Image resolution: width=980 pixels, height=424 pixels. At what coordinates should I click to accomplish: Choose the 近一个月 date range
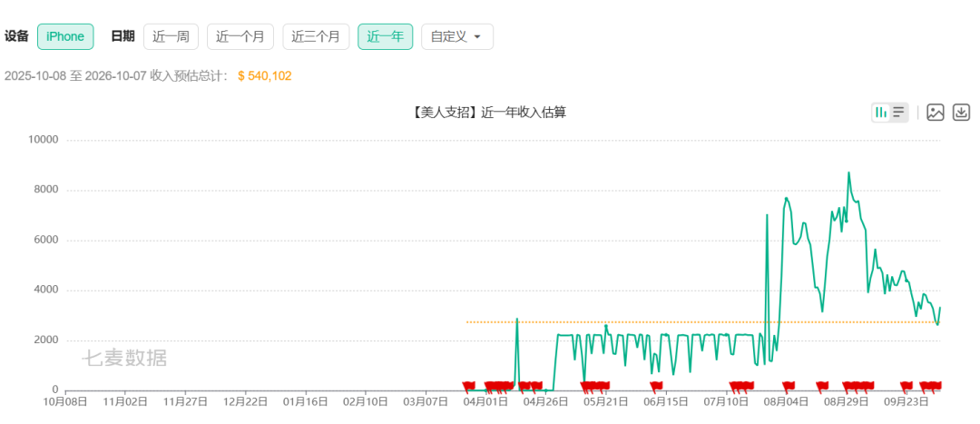tap(240, 36)
